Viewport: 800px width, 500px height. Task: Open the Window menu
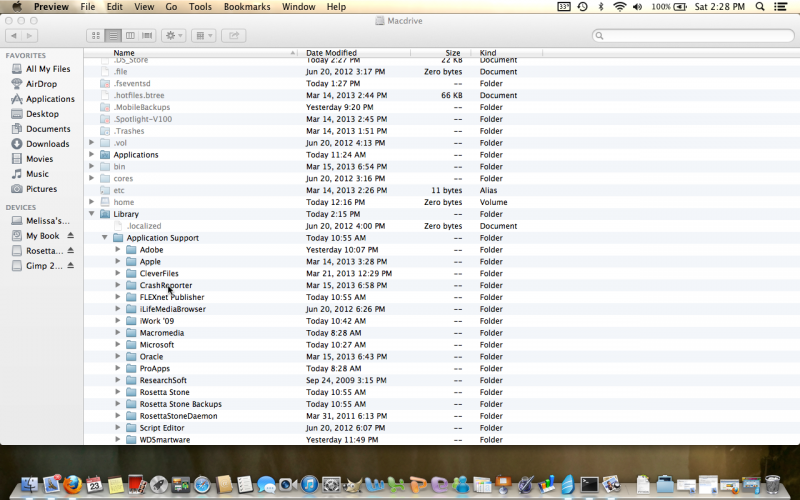[x=298, y=7]
